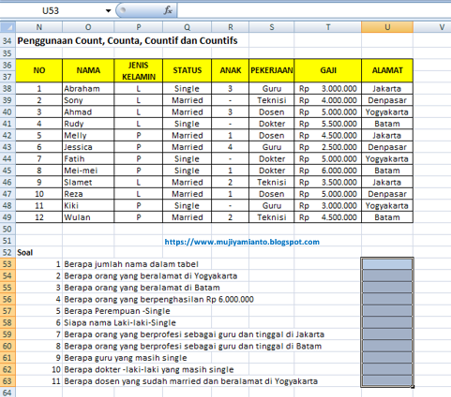Select the cell with name Melly

click(x=88, y=135)
